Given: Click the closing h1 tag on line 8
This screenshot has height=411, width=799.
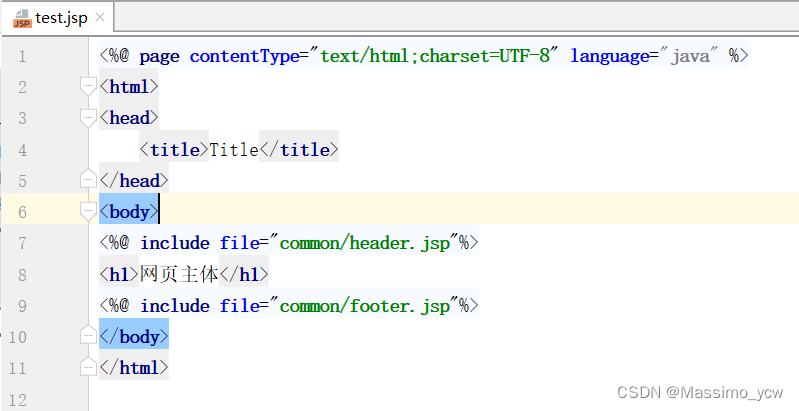Looking at the screenshot, I should (x=244, y=275).
